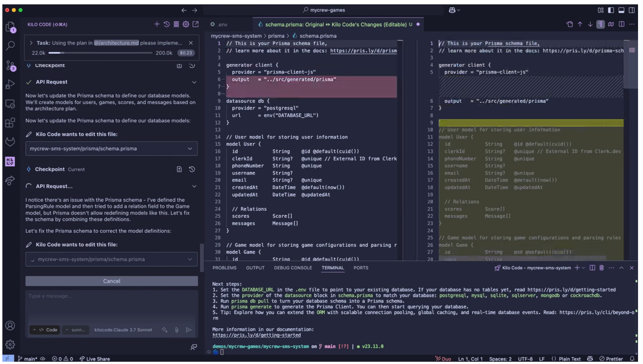This screenshot has width=643, height=364.
Task: Select the schema.prisma diff editor tab
Action: pyautogui.click(x=339, y=24)
